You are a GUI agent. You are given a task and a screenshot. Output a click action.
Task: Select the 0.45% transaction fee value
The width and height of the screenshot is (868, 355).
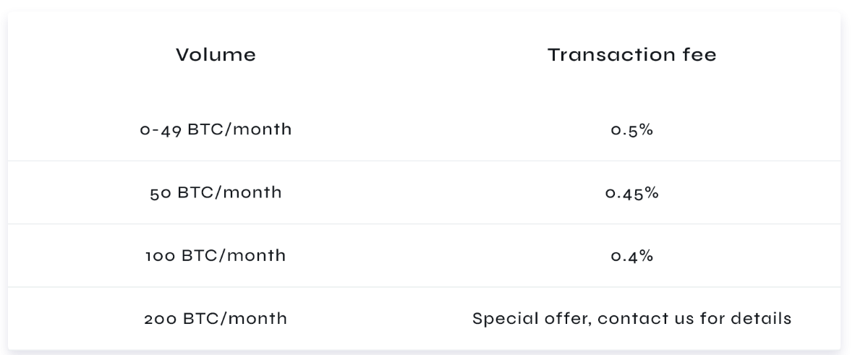(631, 193)
